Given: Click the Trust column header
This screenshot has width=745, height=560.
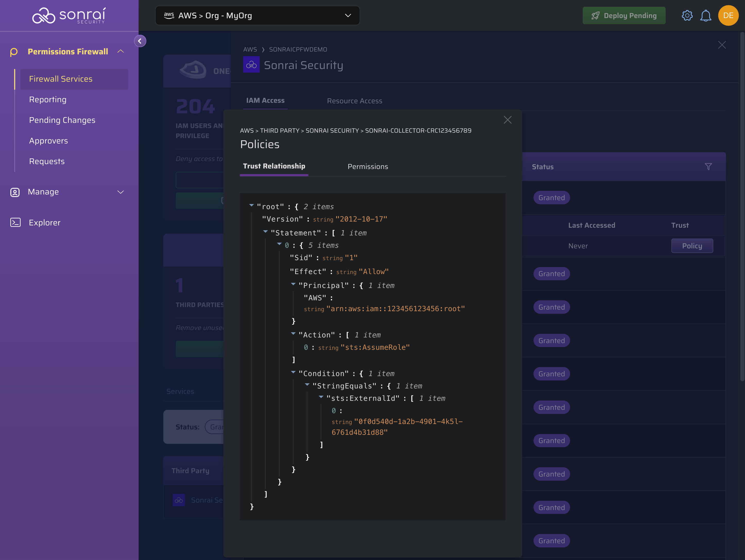Looking at the screenshot, I should (x=680, y=225).
